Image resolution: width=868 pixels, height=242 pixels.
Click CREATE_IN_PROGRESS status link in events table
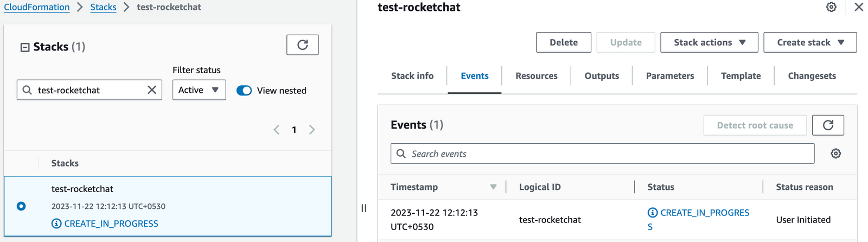coord(699,220)
